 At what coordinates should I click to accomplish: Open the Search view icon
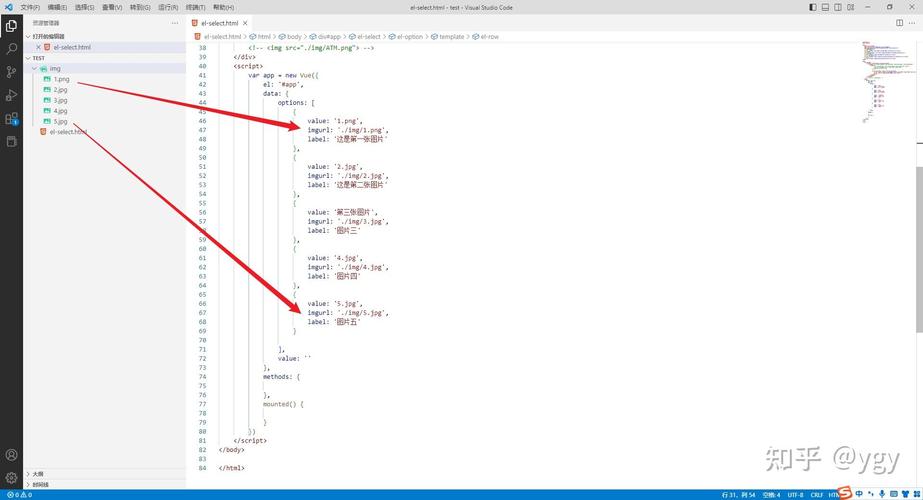click(x=11, y=48)
